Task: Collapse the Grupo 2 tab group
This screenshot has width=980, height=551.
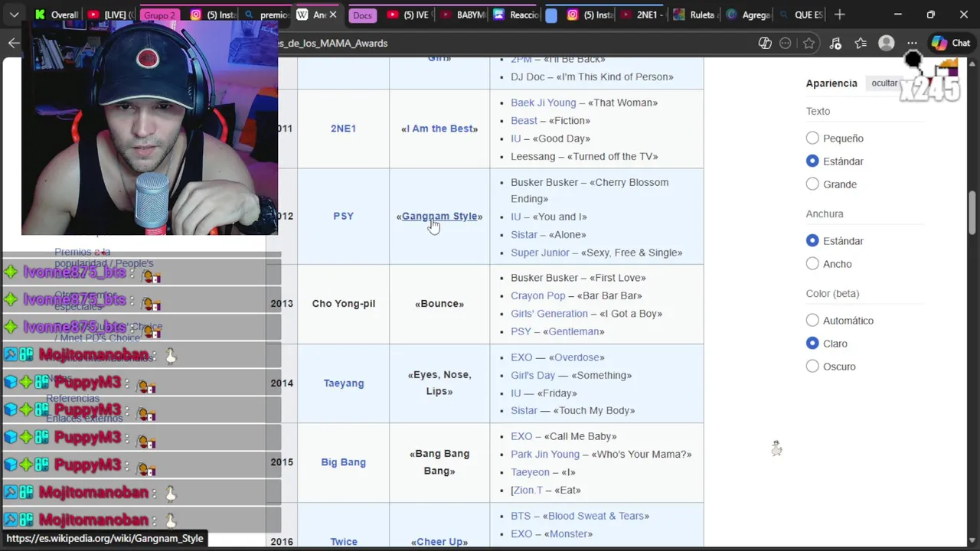Action: coord(159,15)
